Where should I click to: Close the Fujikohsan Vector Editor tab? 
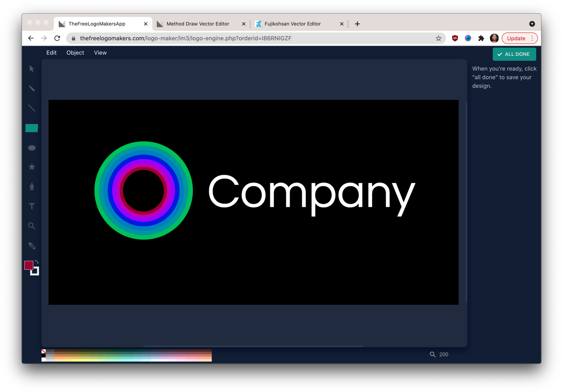(x=342, y=24)
